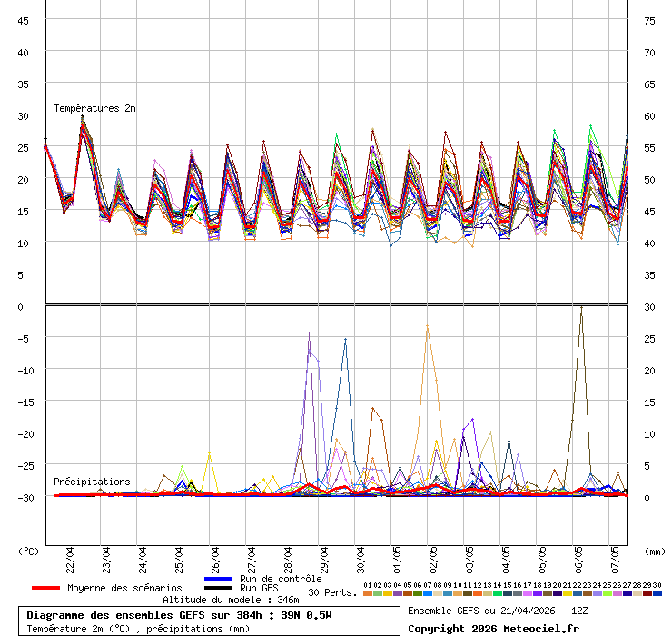Click the perturbation 01 orange legend swatch
The height and width of the screenshot is (636, 672).
(367, 593)
